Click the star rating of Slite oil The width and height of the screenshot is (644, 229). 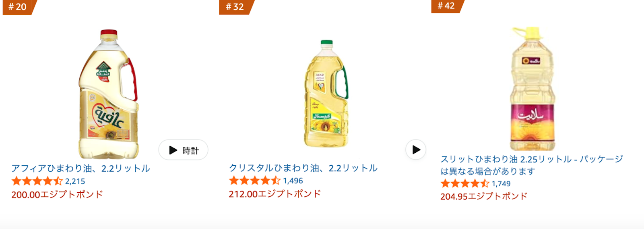coord(465,183)
